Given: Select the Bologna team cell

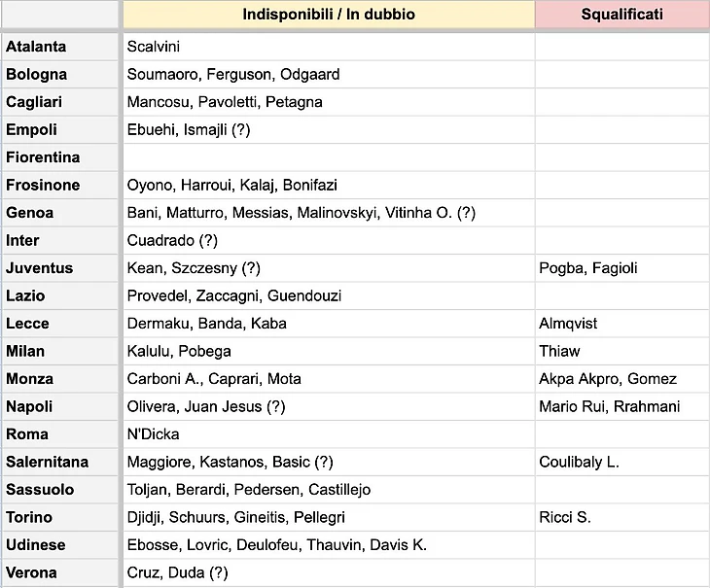Looking at the screenshot, I should pos(59,74).
